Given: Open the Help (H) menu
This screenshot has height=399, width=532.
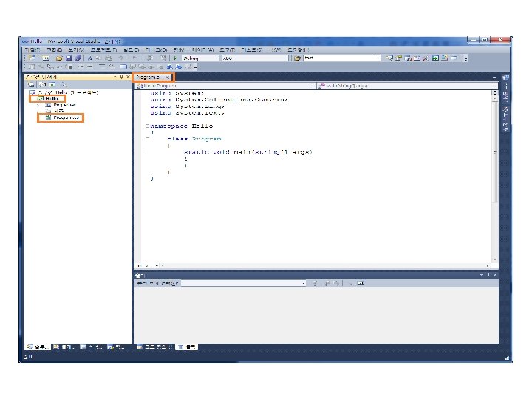Looking at the screenshot, I should 298,50.
